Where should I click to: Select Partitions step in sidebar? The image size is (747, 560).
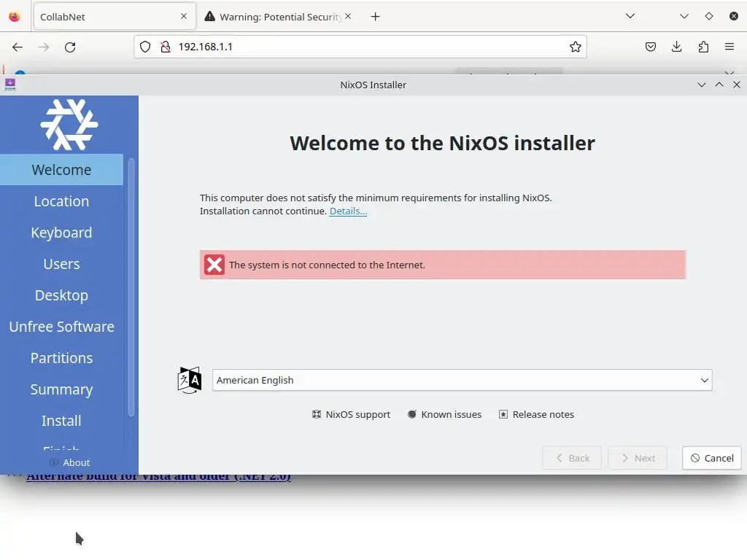coord(61,358)
